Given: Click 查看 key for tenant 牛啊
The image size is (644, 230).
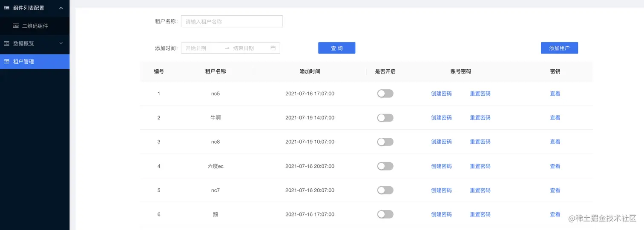Looking at the screenshot, I should (x=555, y=118).
